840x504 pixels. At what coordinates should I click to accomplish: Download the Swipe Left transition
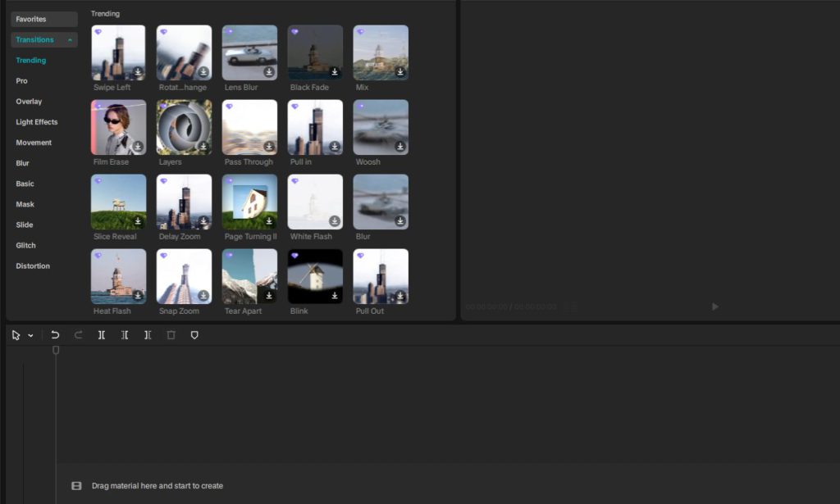138,72
